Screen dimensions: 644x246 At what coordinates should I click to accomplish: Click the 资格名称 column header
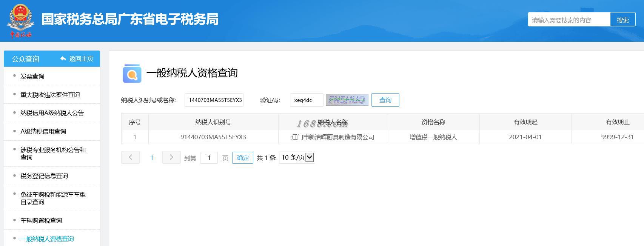pyautogui.click(x=433, y=122)
